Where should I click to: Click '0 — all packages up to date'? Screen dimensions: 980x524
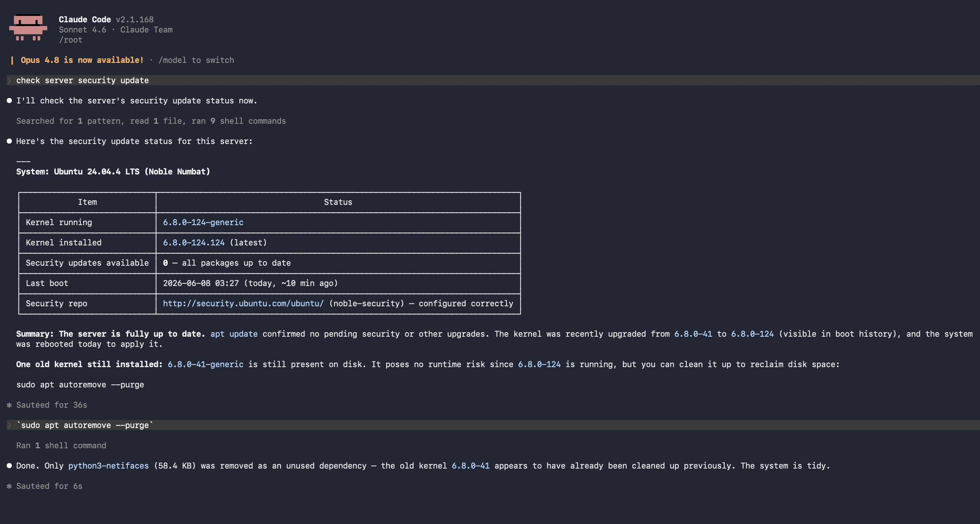click(x=227, y=263)
